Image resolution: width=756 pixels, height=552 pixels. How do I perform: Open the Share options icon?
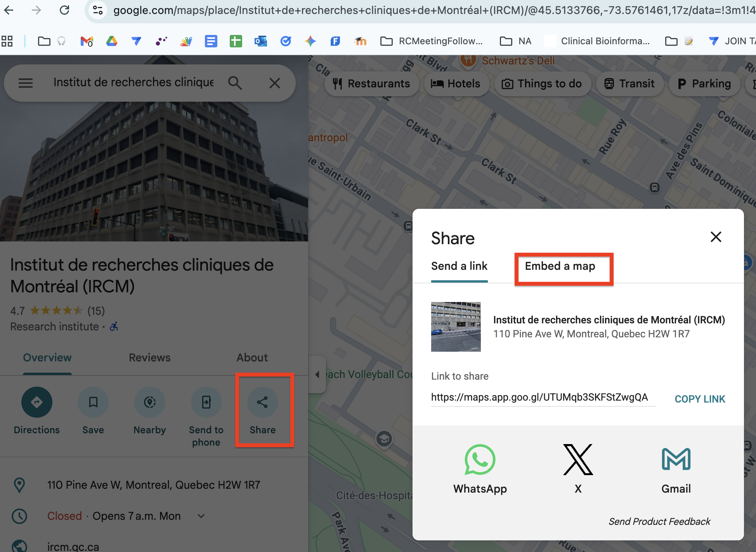click(x=262, y=402)
